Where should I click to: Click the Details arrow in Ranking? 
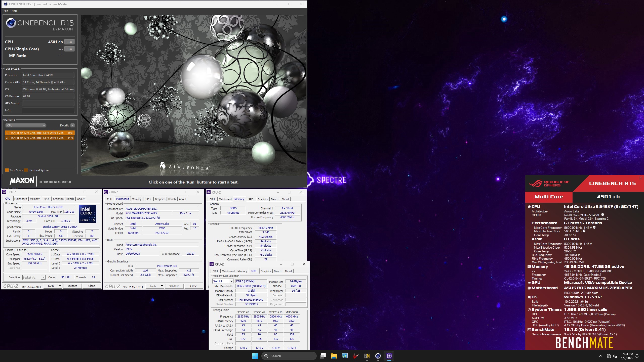72,125
